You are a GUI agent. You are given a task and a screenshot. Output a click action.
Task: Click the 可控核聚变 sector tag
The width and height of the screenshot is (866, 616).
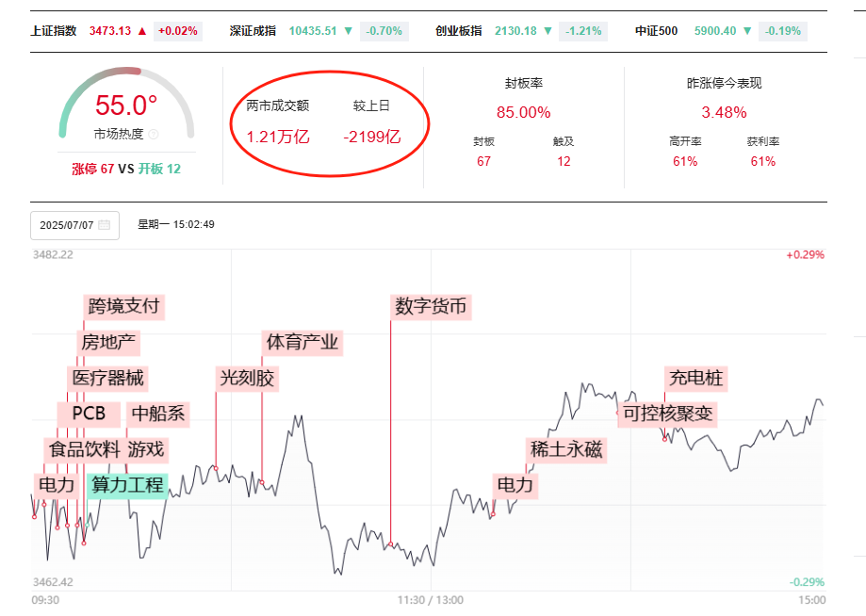[668, 413]
